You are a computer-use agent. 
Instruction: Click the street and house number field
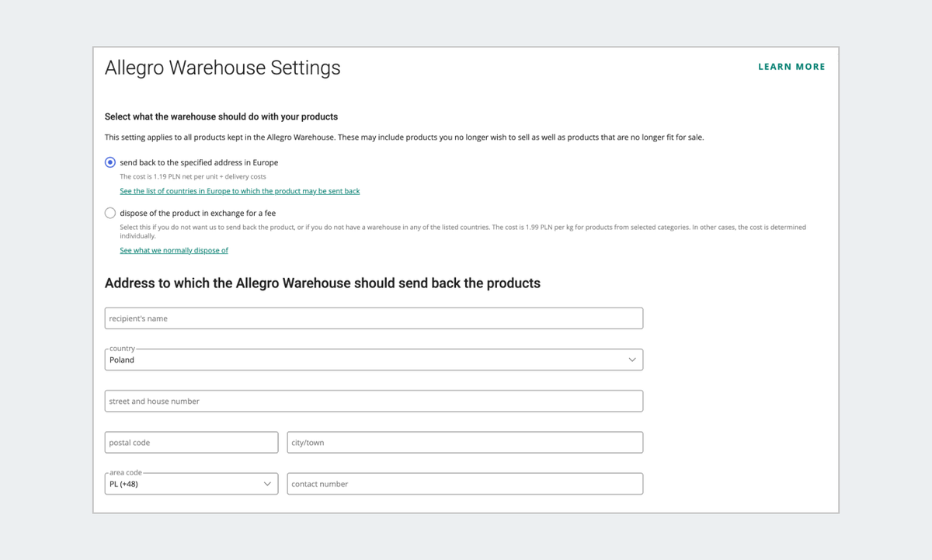click(x=374, y=402)
